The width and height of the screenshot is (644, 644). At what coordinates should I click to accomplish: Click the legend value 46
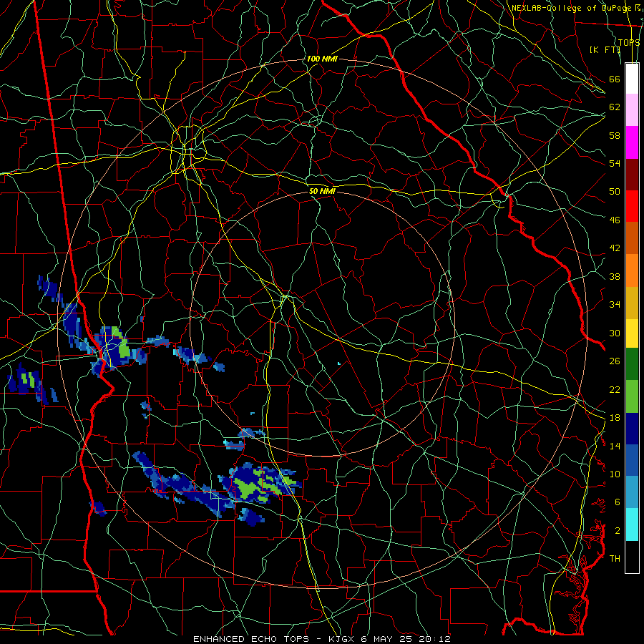615,220
